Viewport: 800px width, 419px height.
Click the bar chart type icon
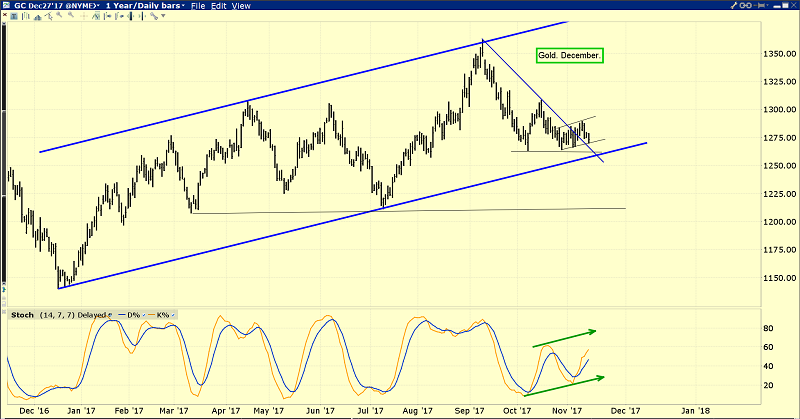tap(26, 16)
